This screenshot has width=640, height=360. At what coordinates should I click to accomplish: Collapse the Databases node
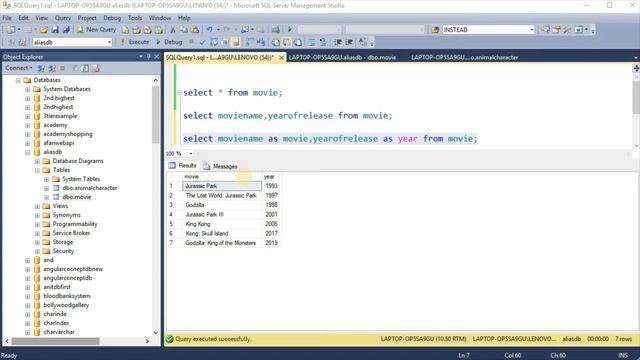click(x=18, y=80)
